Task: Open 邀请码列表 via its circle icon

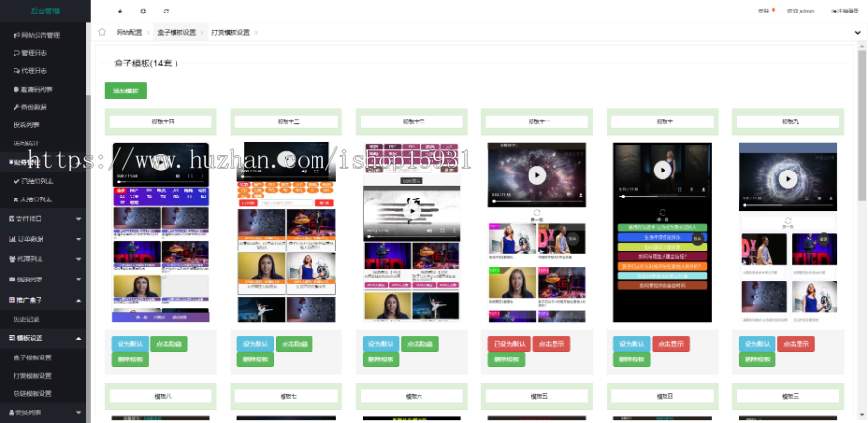Action: (16, 89)
